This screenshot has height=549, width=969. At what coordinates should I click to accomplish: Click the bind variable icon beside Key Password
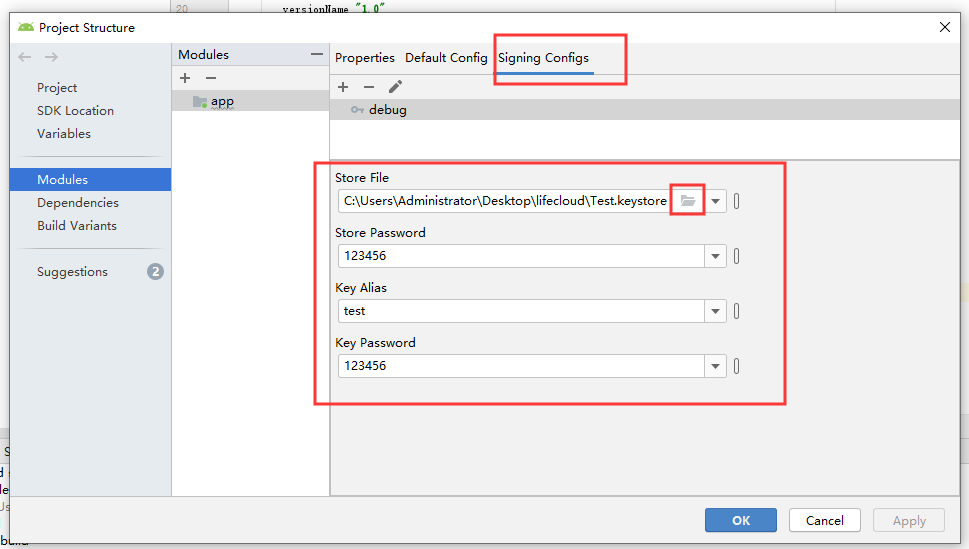[x=737, y=366]
